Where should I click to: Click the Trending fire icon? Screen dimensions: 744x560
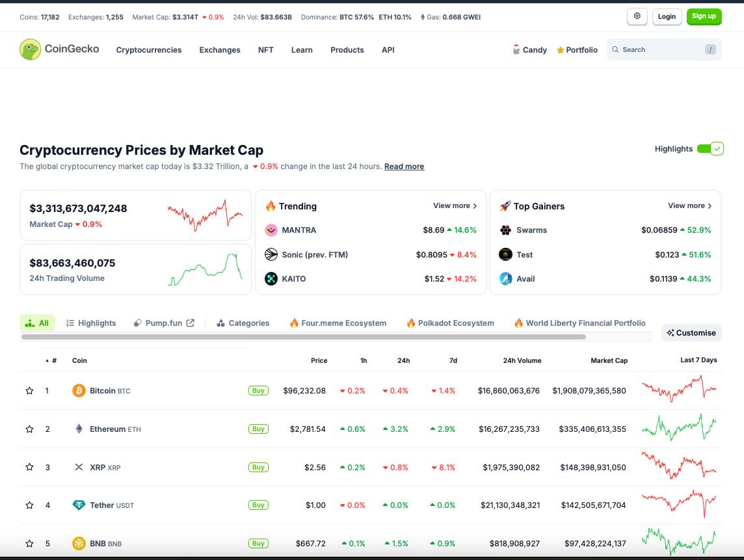271,206
